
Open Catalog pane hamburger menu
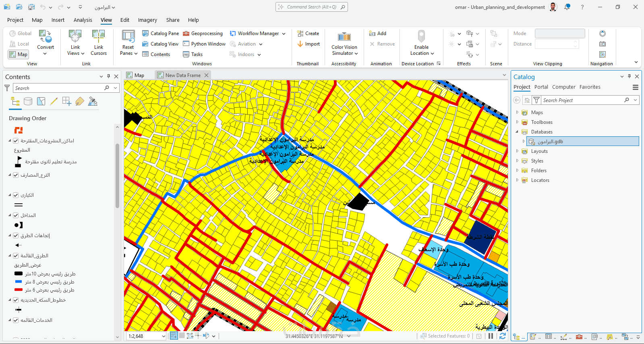point(635,87)
